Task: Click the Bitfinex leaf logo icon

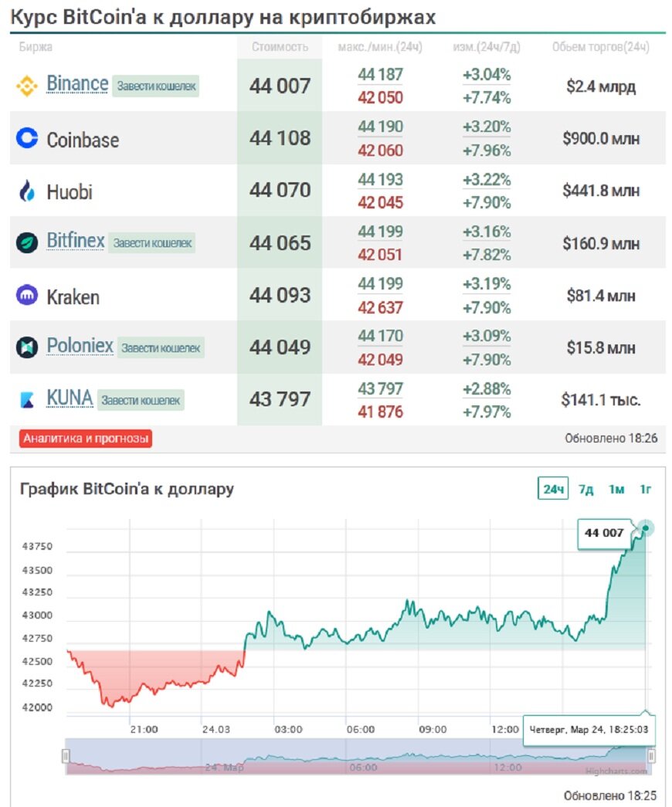Action: click(x=27, y=242)
